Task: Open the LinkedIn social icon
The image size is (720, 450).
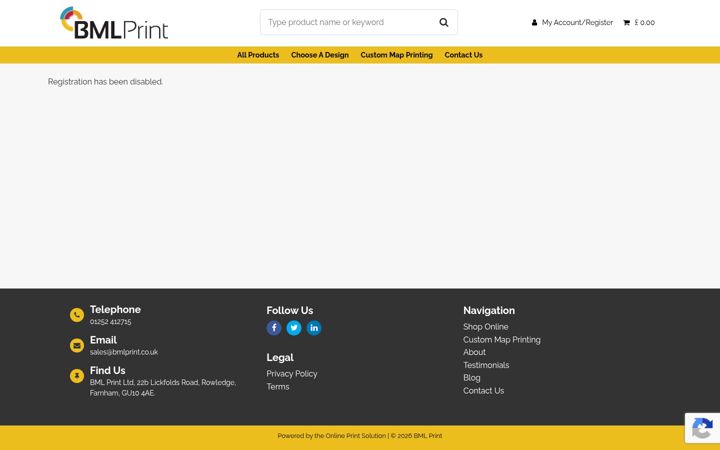Action: (314, 328)
